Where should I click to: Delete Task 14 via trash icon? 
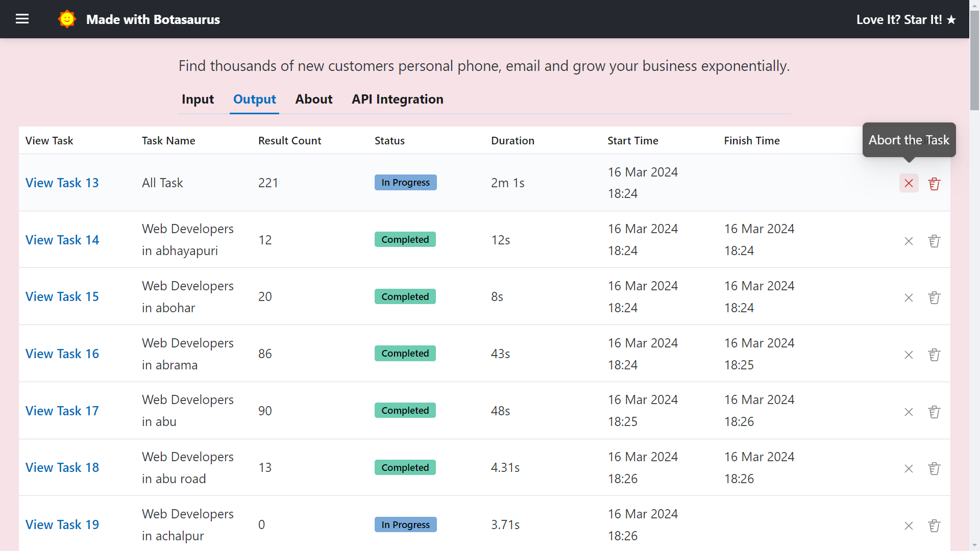click(x=934, y=241)
